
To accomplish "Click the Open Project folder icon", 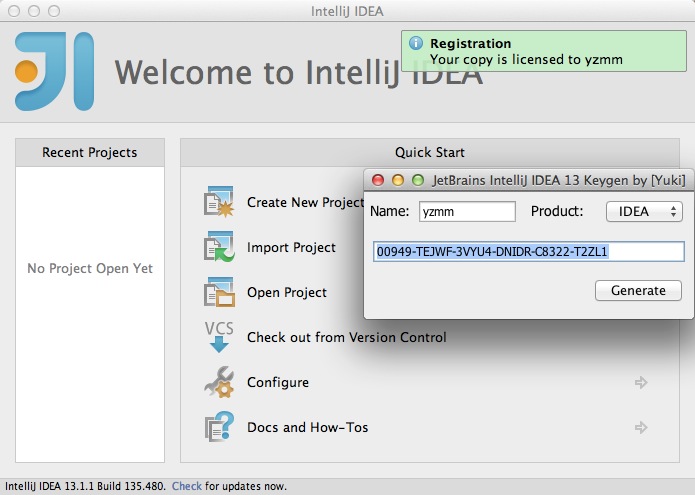I will coord(219,292).
